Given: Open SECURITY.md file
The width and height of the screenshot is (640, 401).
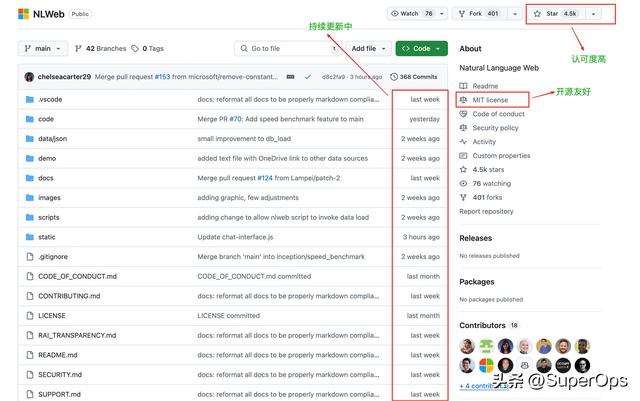Looking at the screenshot, I should point(60,374).
